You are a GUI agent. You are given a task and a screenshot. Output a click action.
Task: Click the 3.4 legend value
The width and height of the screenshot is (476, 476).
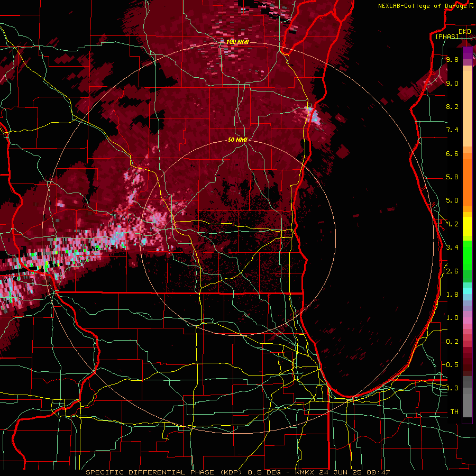(452, 248)
